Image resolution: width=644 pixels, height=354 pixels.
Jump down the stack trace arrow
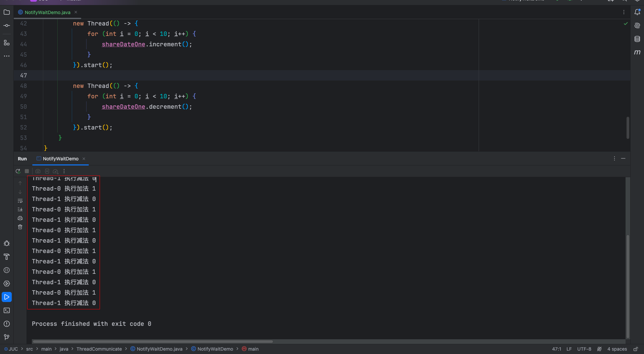[20, 192]
